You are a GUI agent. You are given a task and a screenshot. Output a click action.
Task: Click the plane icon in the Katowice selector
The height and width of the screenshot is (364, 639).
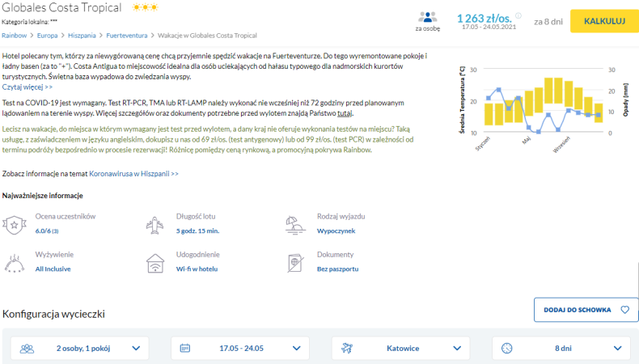(347, 348)
